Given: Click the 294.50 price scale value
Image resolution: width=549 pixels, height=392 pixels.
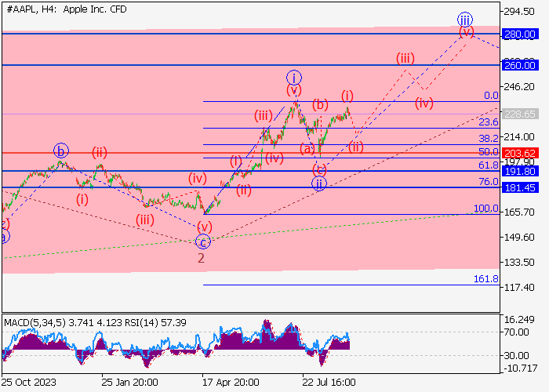Looking at the screenshot, I should tap(519, 12).
